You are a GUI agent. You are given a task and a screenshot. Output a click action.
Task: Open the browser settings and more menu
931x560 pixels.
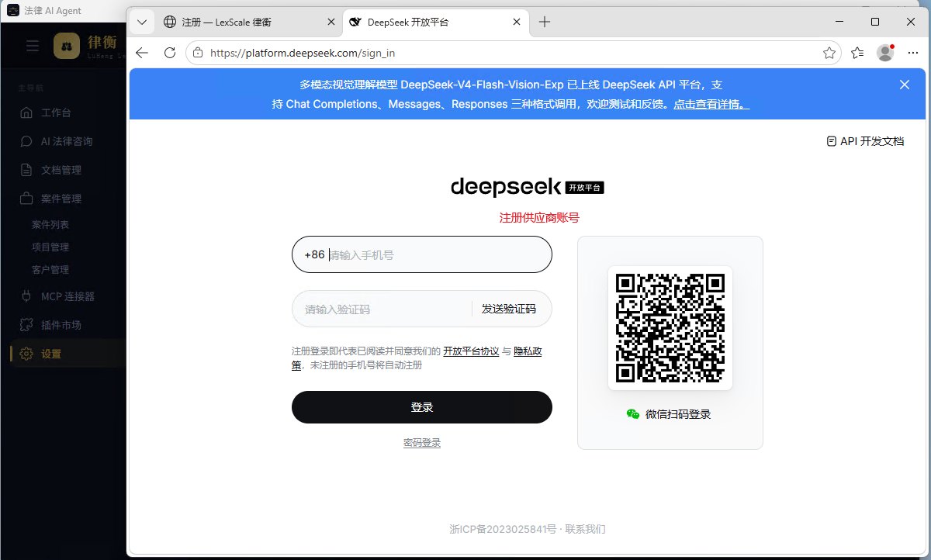coord(913,53)
